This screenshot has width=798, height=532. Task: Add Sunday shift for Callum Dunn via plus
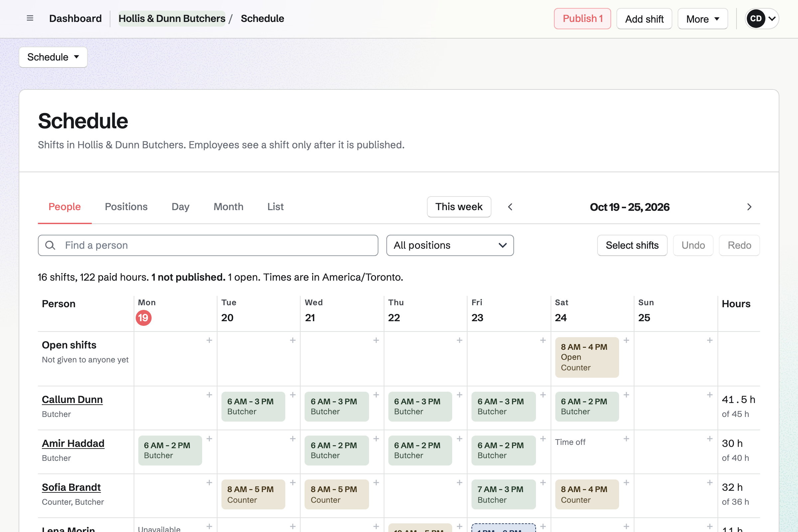coord(710,395)
